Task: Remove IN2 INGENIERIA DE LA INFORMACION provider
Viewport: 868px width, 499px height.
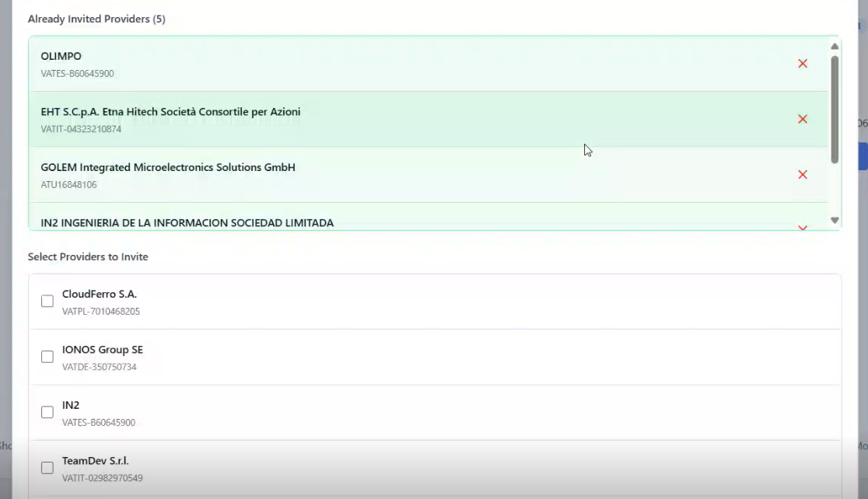Action: click(x=803, y=227)
